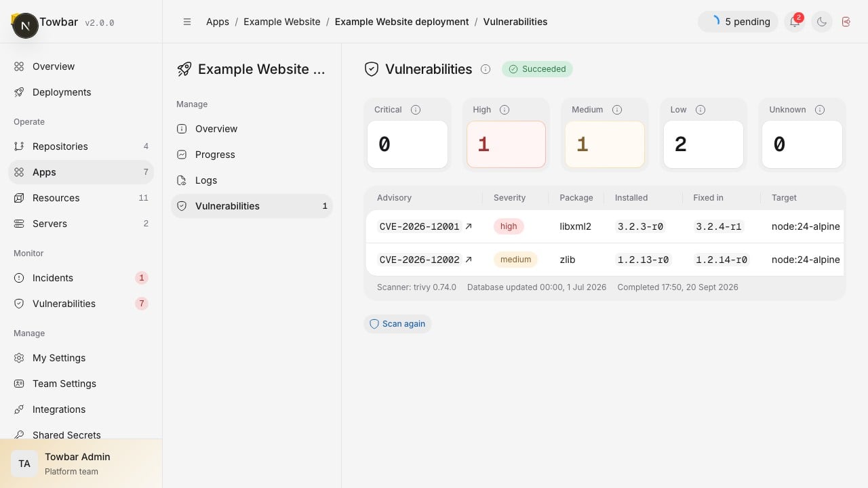Click the High severity count card

coord(506,144)
